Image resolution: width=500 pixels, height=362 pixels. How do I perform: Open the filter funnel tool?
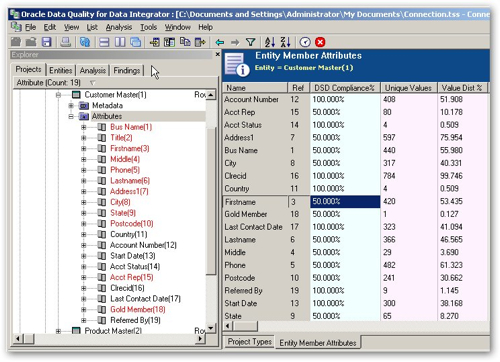[250, 42]
